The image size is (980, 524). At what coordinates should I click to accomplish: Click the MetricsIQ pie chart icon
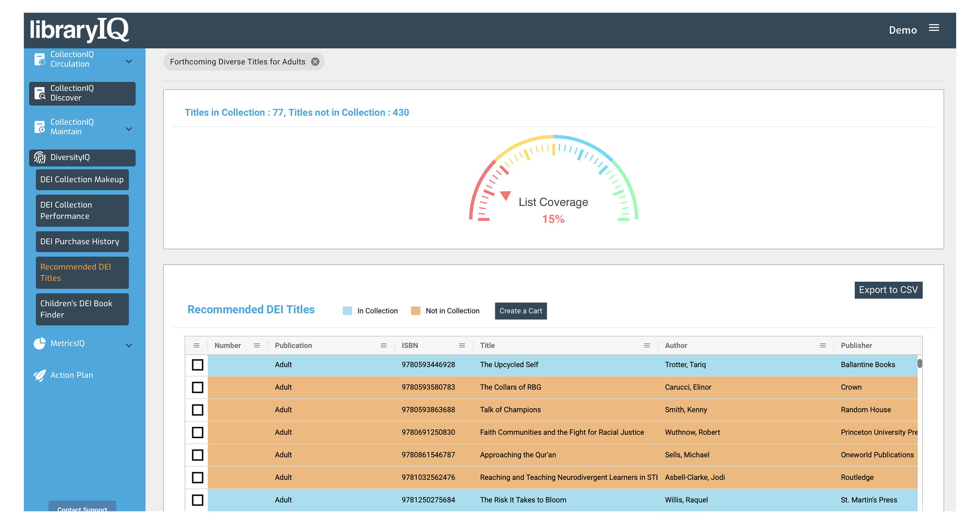[40, 343]
